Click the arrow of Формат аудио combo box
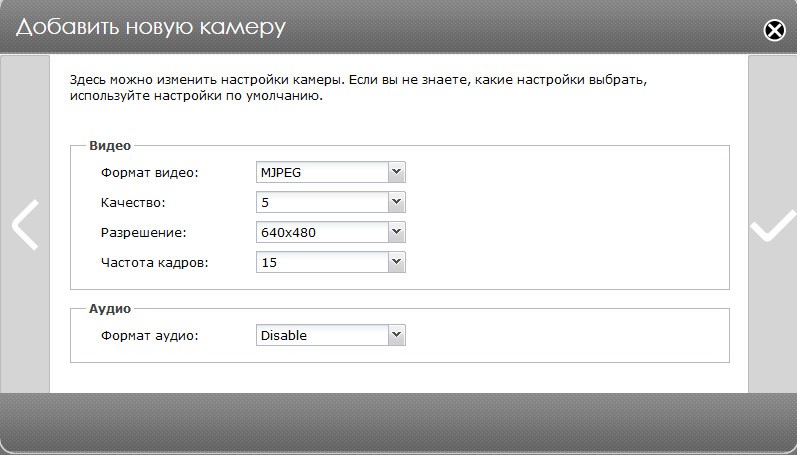 click(x=397, y=336)
